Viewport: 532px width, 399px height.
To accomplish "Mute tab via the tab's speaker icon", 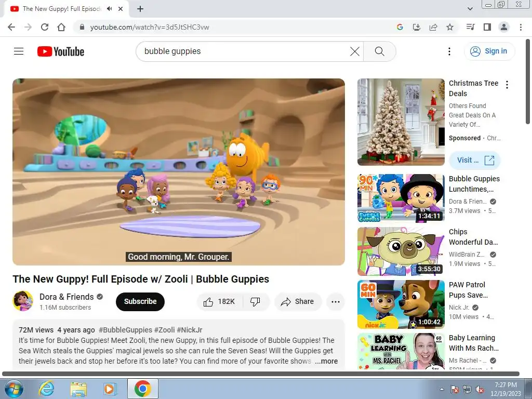I will (109, 9).
